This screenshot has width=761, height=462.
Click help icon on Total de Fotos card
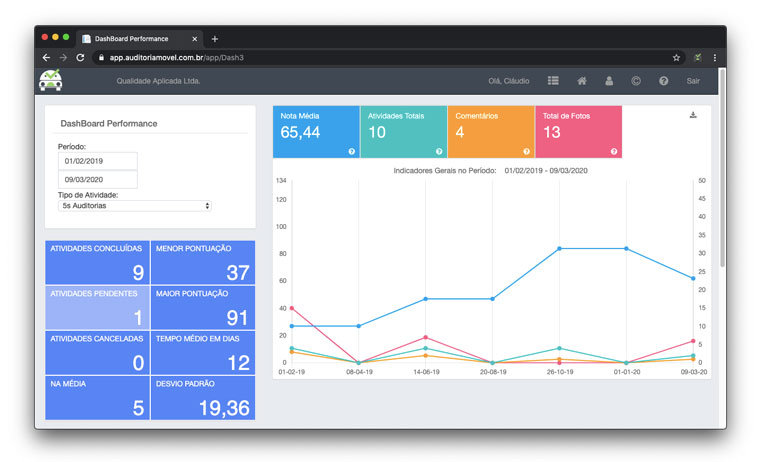613,151
